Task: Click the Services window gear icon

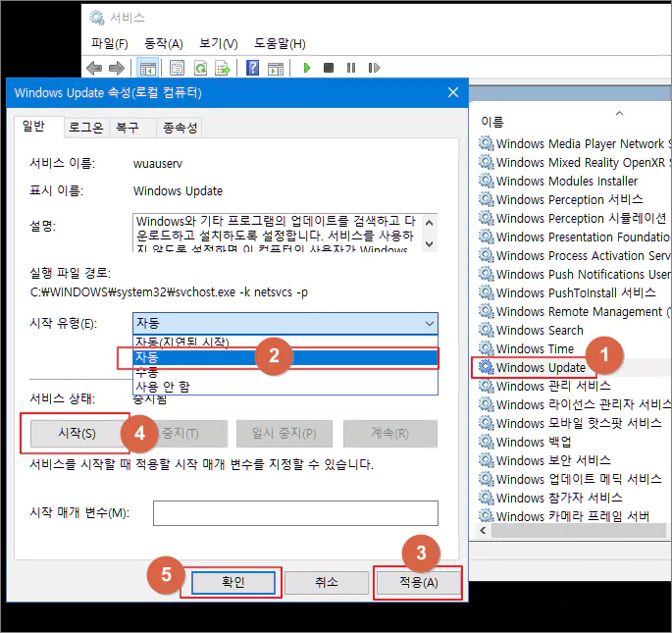Action: click(97, 18)
